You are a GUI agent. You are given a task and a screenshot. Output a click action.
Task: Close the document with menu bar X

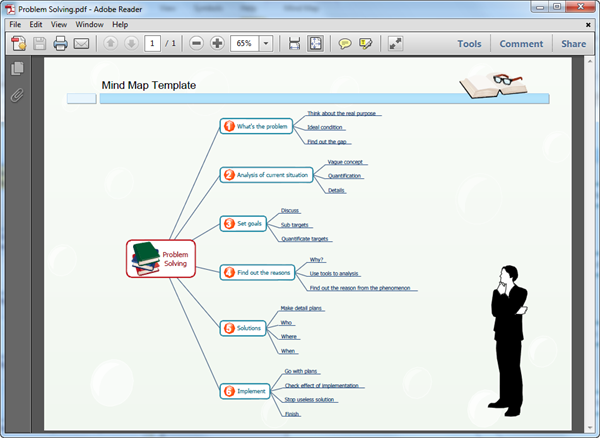(x=588, y=25)
